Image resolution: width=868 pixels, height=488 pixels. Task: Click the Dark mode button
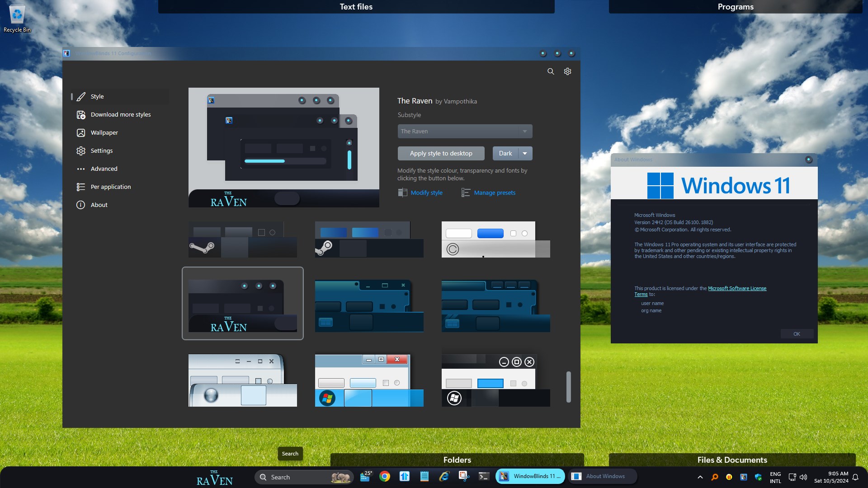pos(505,153)
